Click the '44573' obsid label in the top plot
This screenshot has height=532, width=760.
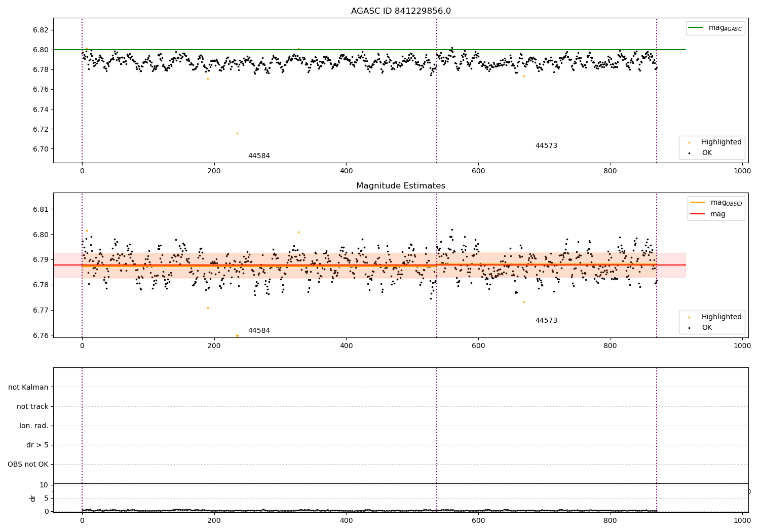click(546, 146)
